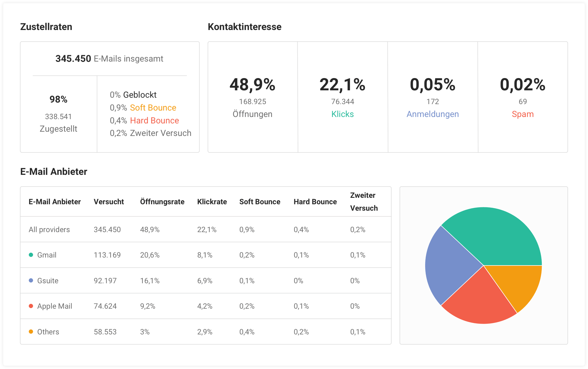The image size is (588, 369).
Task: Open the Anmeldungen metric label
Action: (x=432, y=114)
